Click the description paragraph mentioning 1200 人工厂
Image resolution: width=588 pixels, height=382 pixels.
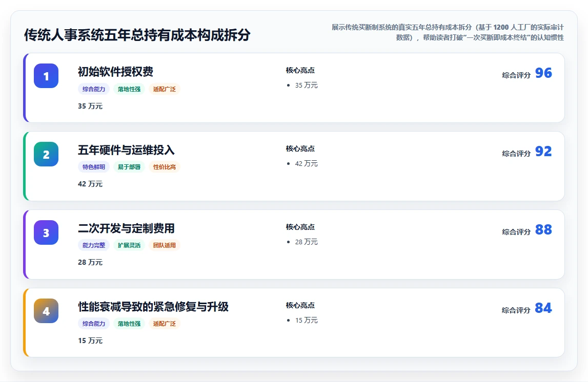(448, 32)
